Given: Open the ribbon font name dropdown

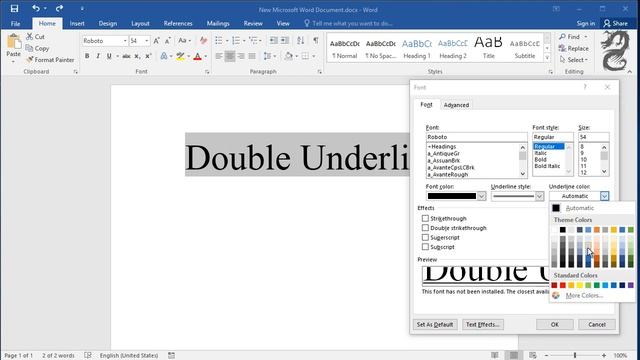Looking at the screenshot, I should [x=125, y=41].
